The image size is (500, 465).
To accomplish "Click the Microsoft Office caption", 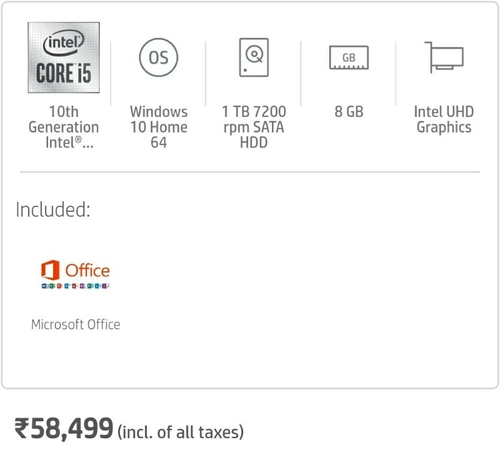I will tap(76, 324).
